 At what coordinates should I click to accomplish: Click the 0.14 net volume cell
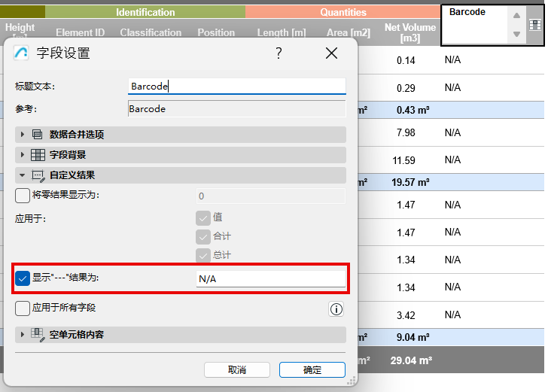point(406,60)
